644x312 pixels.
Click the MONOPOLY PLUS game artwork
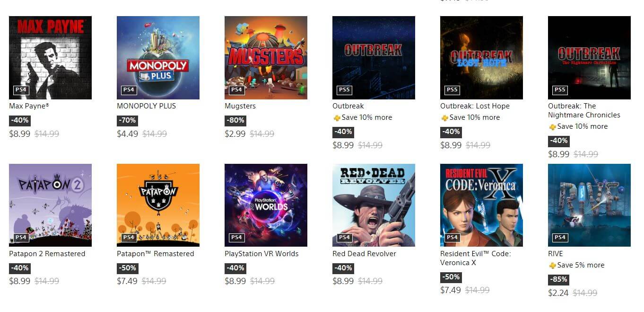click(158, 58)
